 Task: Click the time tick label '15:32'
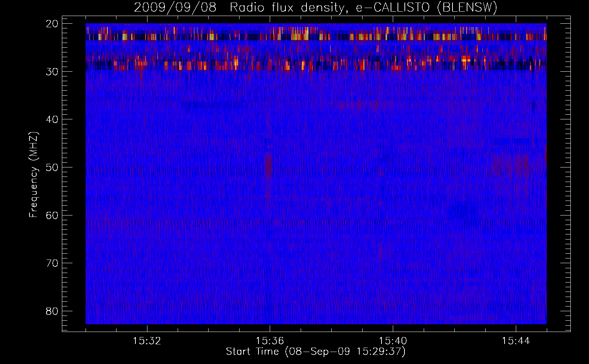147,341
